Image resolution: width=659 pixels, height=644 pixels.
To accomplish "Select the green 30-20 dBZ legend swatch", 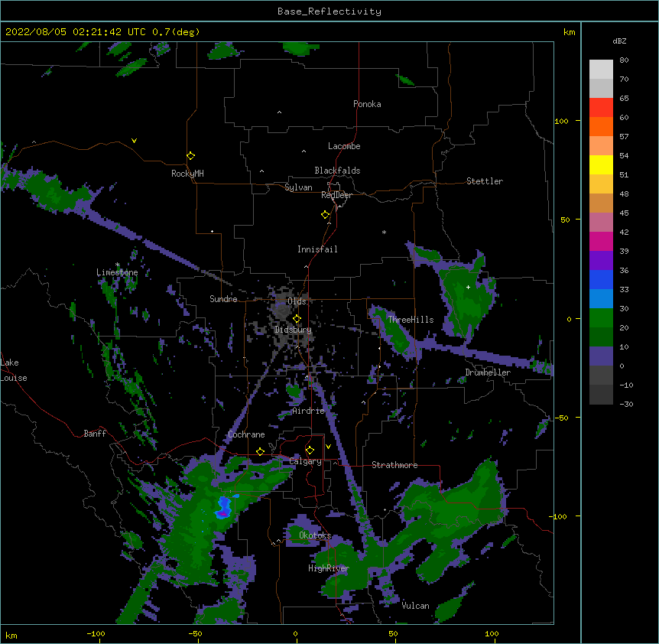I will (x=601, y=318).
